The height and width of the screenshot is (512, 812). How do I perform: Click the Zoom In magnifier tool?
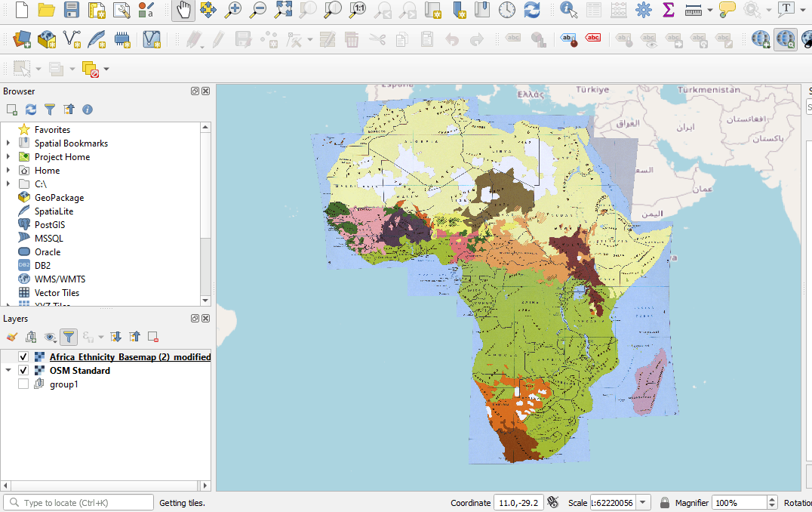(x=233, y=10)
